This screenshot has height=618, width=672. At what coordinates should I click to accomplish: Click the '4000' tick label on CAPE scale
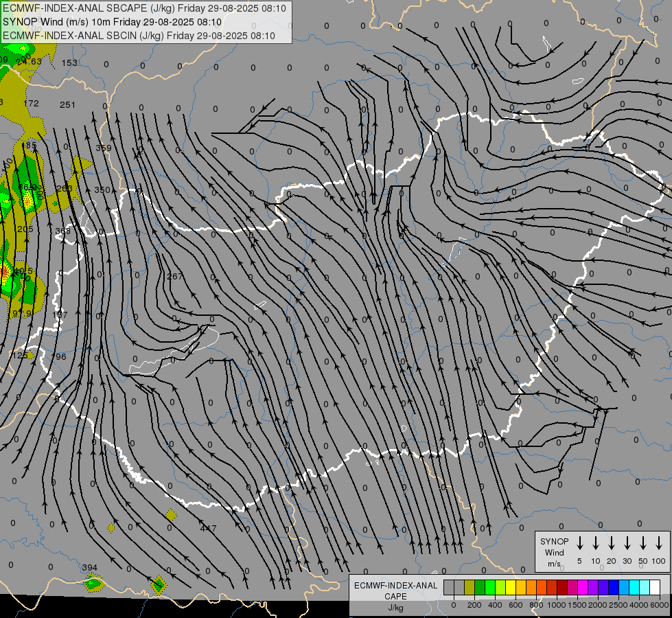(639, 605)
